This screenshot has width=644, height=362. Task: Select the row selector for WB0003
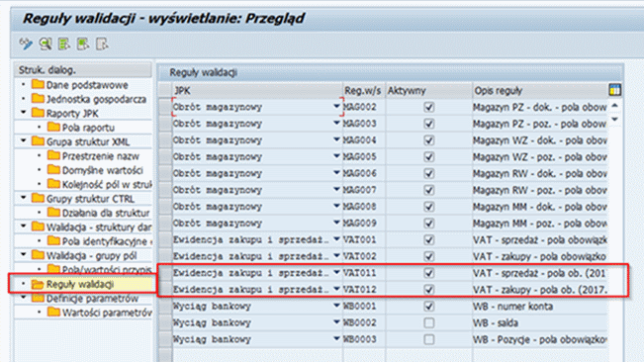[x=165, y=339]
